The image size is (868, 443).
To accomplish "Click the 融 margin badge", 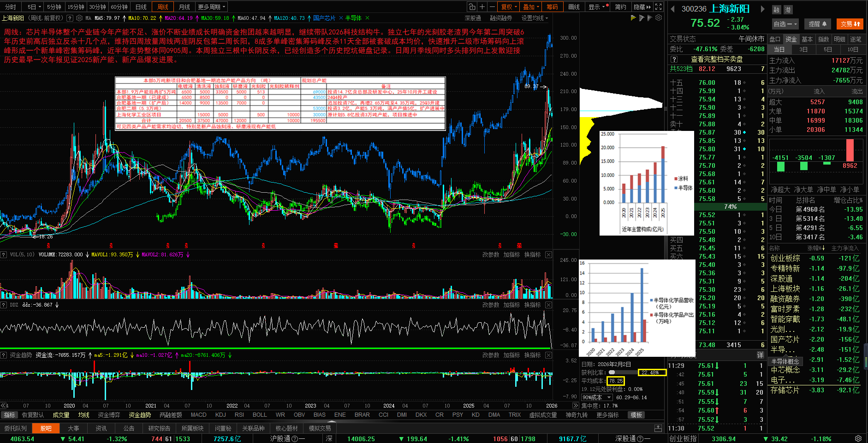I will coord(777,10).
